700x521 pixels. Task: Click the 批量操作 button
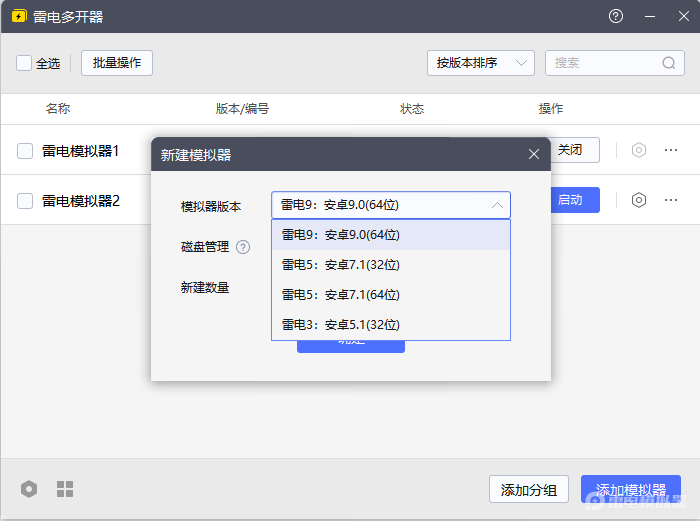tap(117, 63)
